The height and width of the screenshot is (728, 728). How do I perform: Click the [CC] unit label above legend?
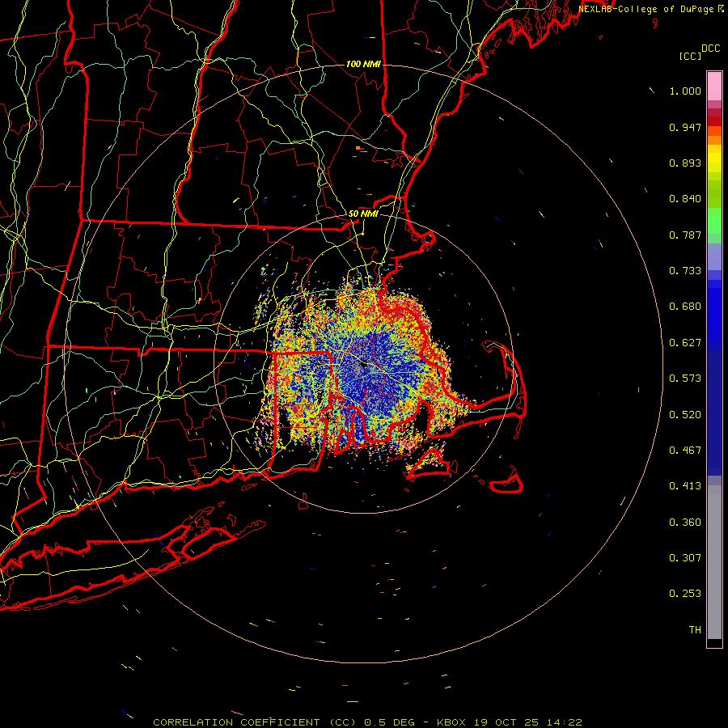690,56
